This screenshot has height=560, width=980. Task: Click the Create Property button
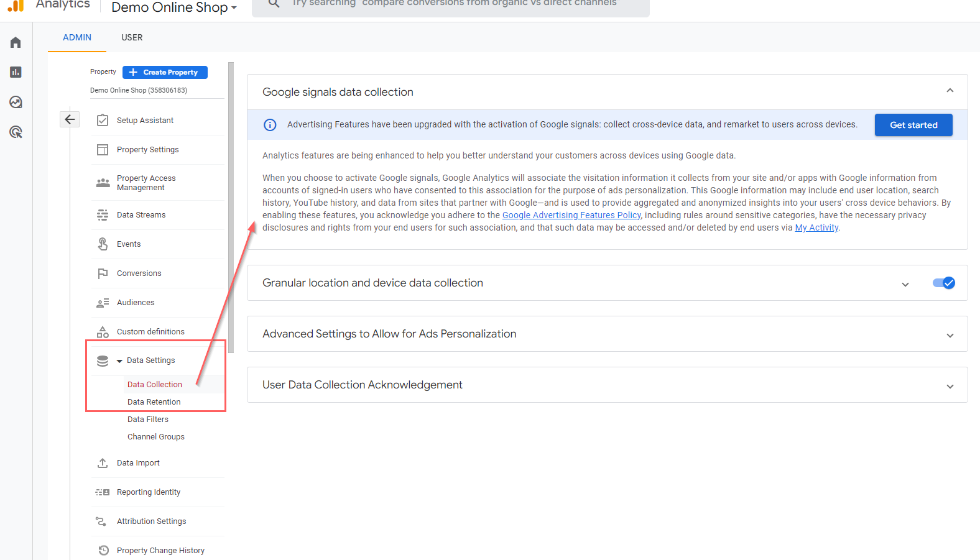[165, 72]
